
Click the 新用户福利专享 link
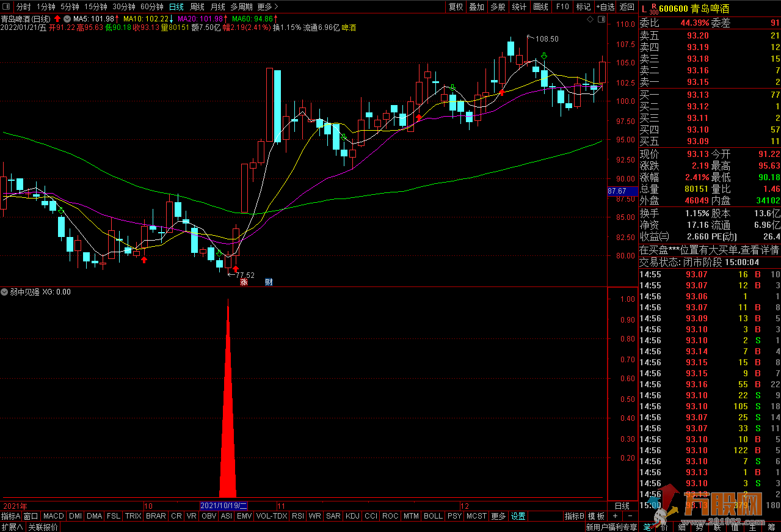[x=611, y=527]
